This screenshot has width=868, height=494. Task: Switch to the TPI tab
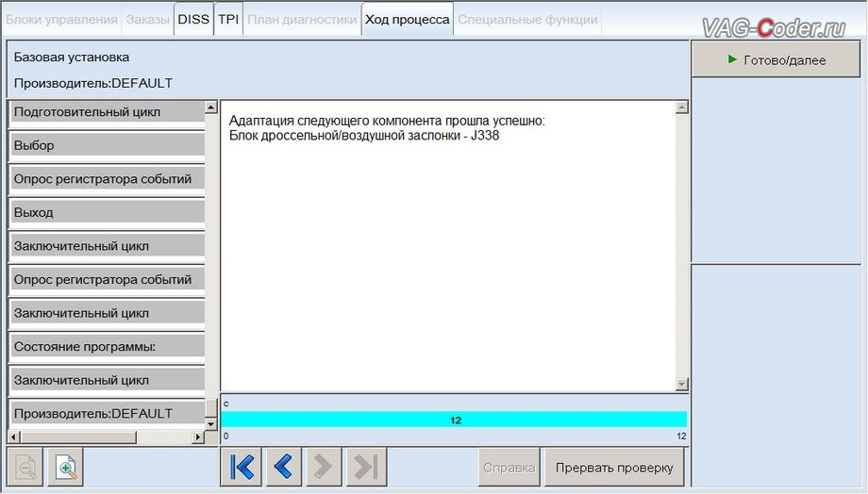[x=228, y=20]
